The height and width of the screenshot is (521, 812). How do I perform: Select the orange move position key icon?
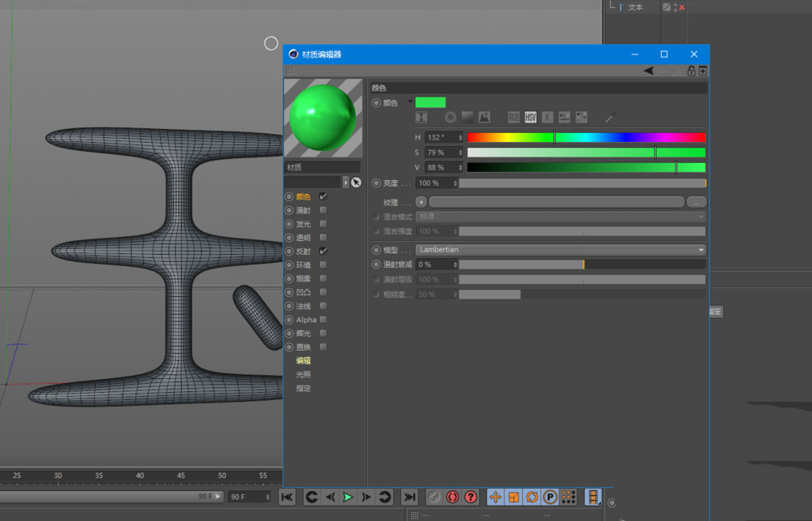495,497
